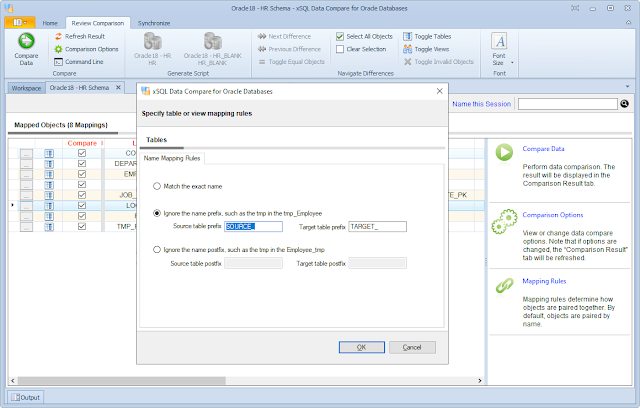The height and width of the screenshot is (408, 640).
Task: Click the Source table prefix field
Action: [x=253, y=226]
